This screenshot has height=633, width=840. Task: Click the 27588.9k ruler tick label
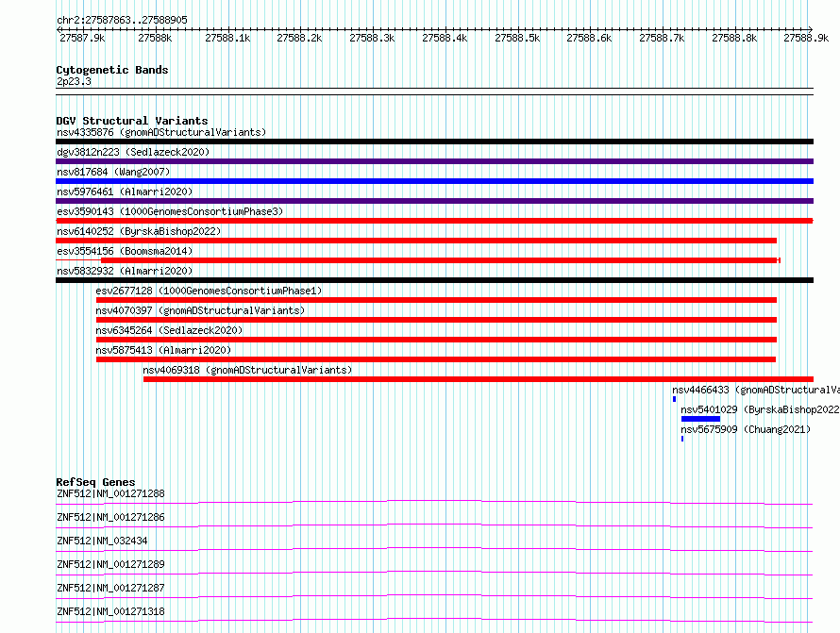(x=806, y=38)
